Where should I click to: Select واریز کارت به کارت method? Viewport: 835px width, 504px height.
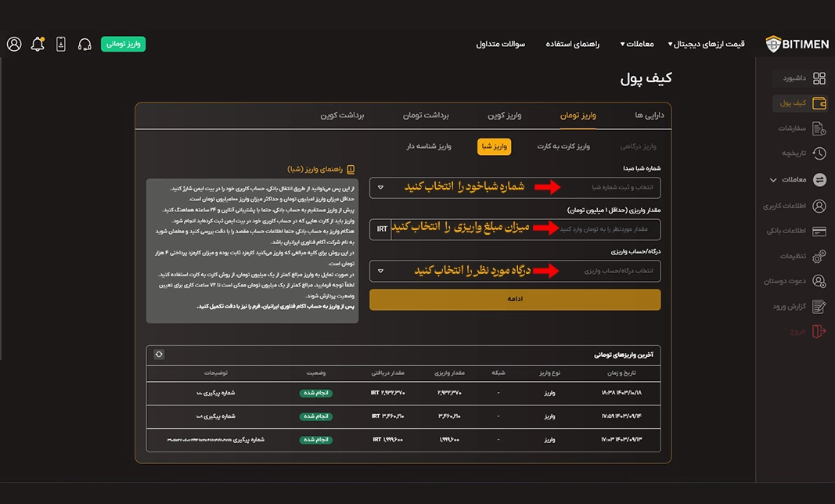[563, 146]
